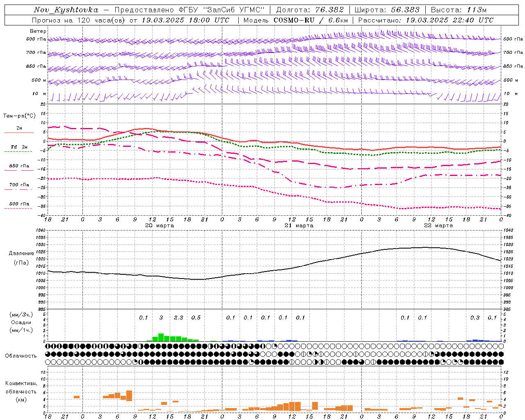
Task: Click the 3-hour precipitation value 2.3
Action: 178,317
